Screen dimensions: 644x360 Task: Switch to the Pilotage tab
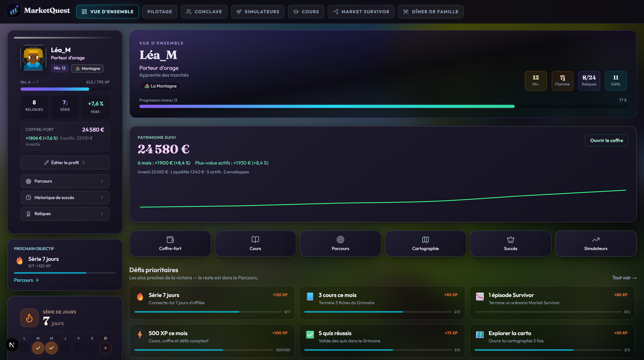[160, 11]
